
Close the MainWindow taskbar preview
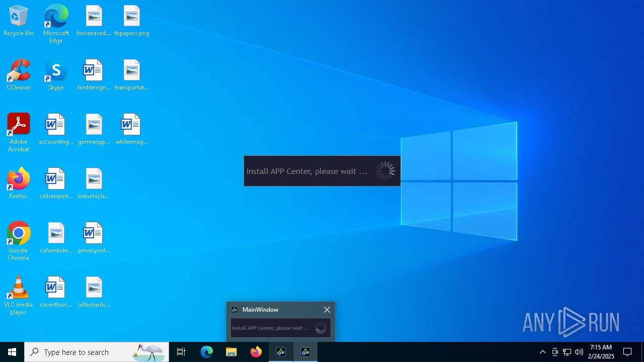coord(327,310)
